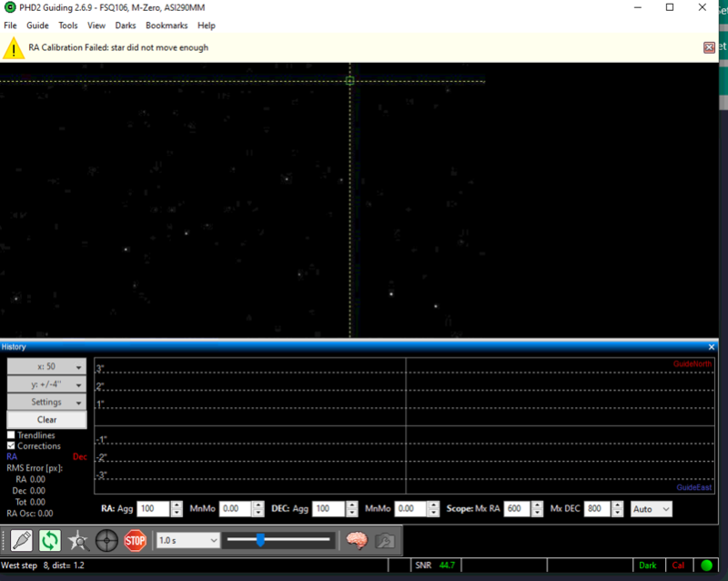Adjust the gamma slider handle
The image size is (728, 581).
coord(260,540)
